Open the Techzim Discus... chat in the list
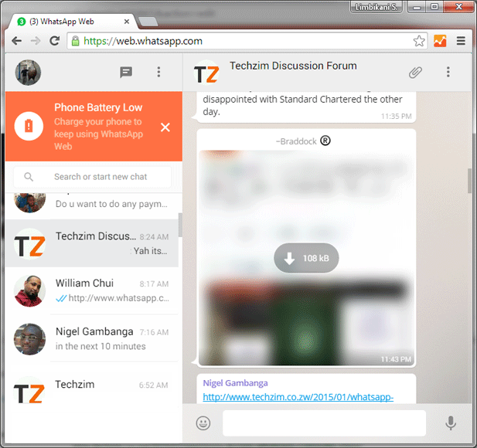The width and height of the screenshot is (477, 448). (91, 243)
